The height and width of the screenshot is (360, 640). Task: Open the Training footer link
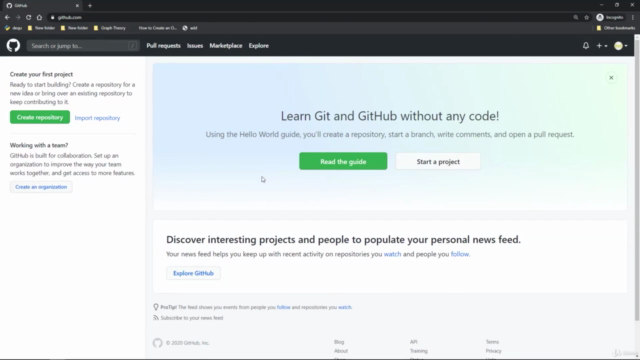[x=419, y=351]
